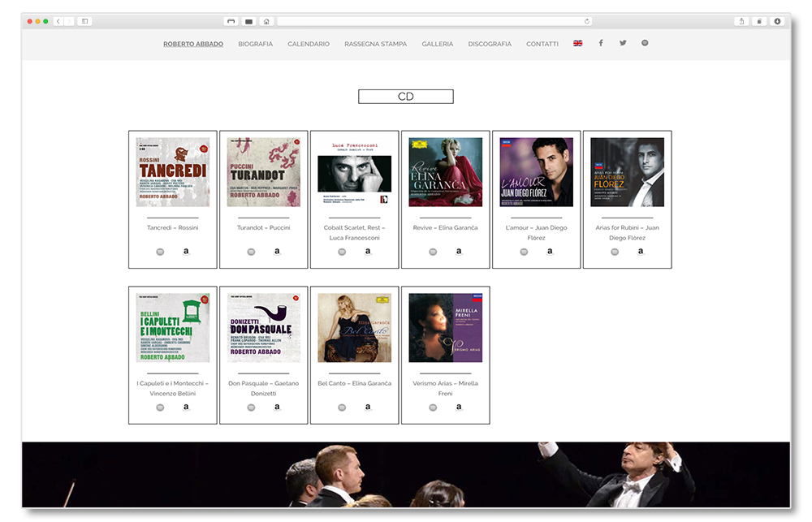
Task: Open Spotify icon under Turandot – Puccini
Action: coord(251,252)
